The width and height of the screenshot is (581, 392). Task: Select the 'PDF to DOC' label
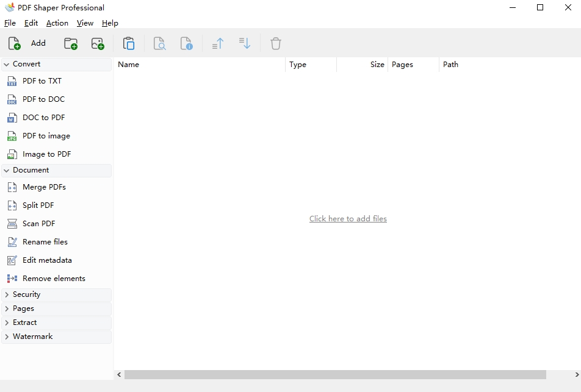click(x=44, y=99)
